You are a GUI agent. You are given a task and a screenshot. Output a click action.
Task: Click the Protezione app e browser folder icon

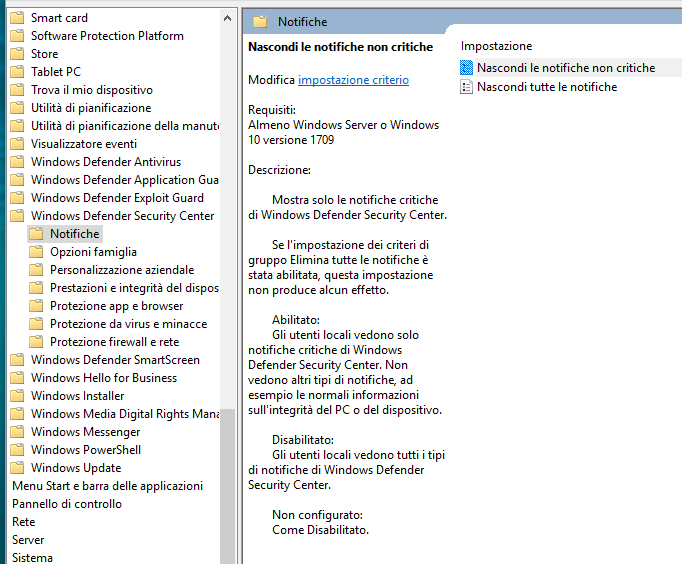pos(36,306)
